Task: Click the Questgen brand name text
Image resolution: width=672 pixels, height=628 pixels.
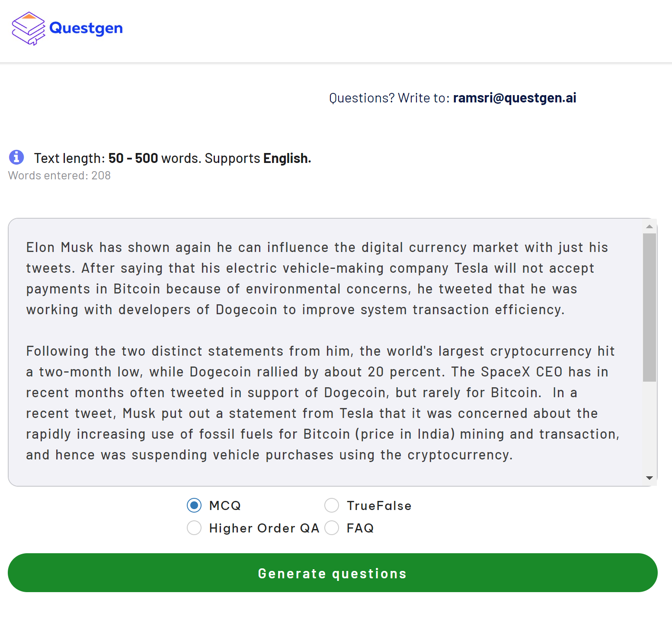Action: (x=86, y=29)
